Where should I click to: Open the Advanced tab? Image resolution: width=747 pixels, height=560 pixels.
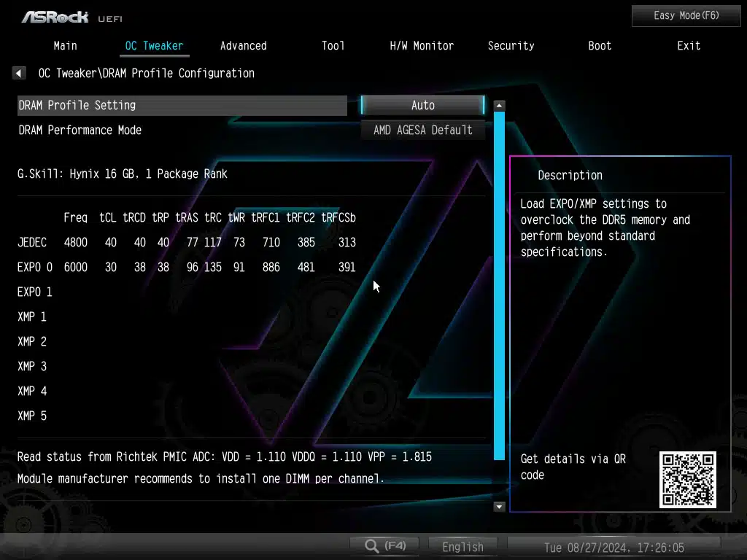pos(243,45)
